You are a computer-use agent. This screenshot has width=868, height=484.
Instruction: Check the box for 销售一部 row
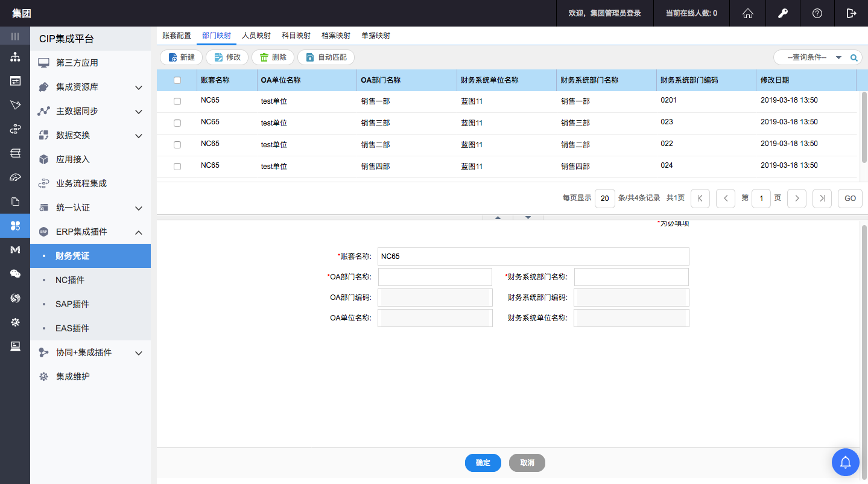coord(177,101)
